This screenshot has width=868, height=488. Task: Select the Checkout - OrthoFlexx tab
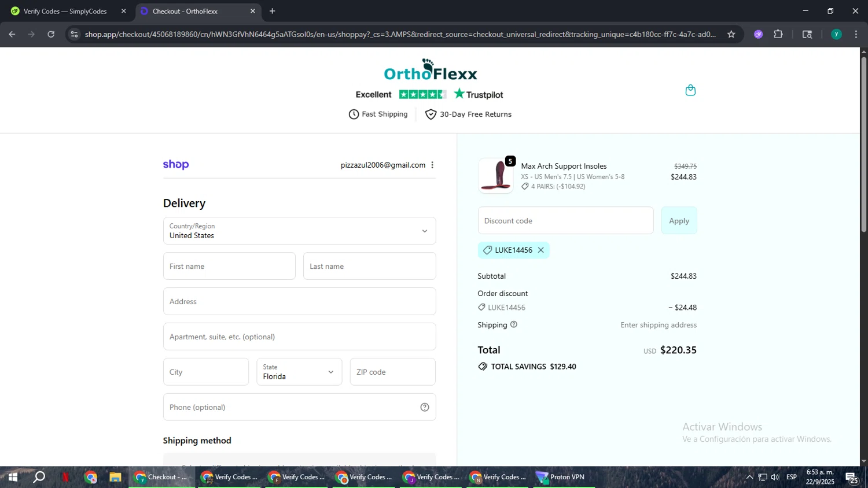(198, 11)
